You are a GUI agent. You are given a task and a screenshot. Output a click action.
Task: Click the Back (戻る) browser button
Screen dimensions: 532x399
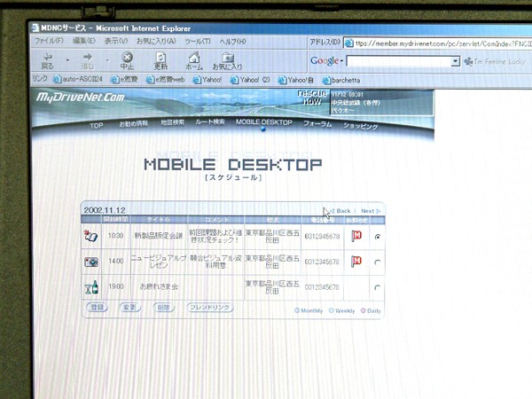tap(48, 60)
